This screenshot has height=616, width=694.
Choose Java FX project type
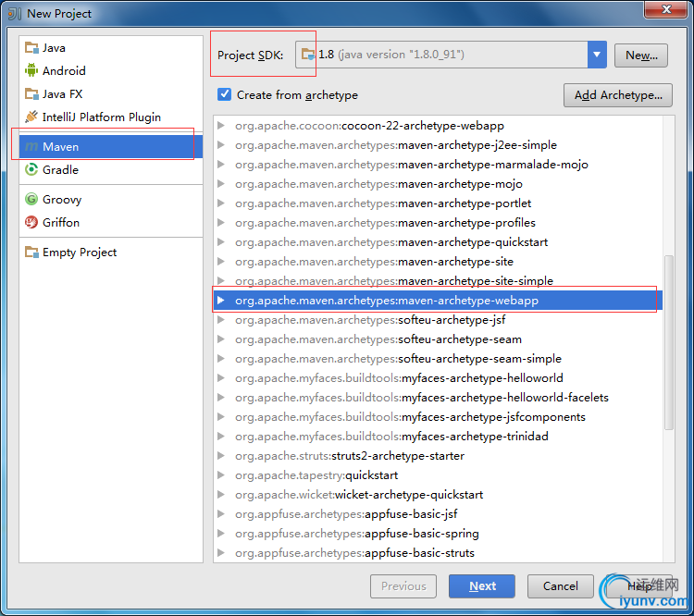[111, 93]
